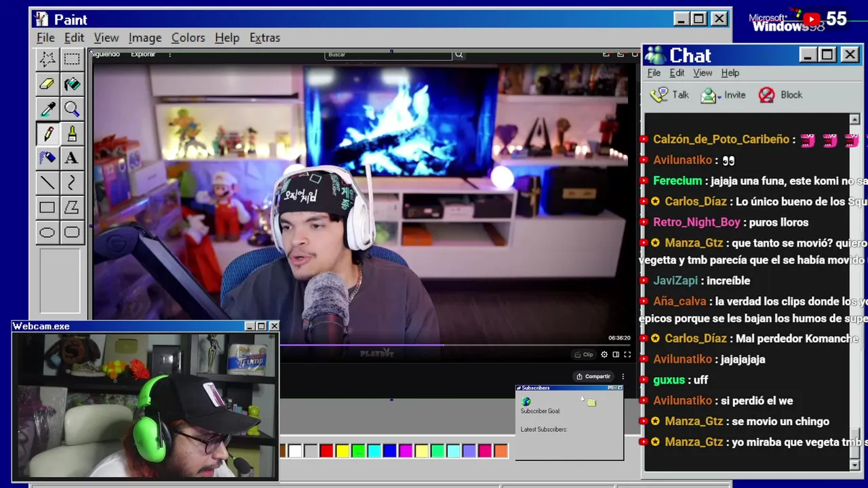The height and width of the screenshot is (488, 868).
Task: Click the purple video progress bar
Action: coord(362,345)
